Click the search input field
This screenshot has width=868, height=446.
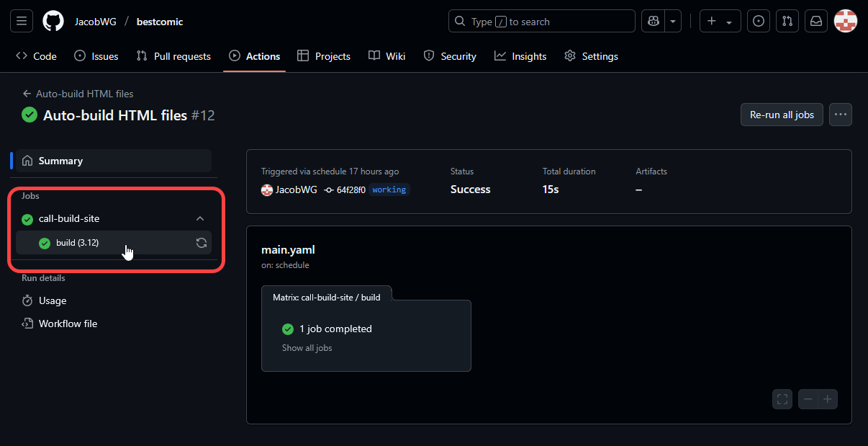[541, 22]
